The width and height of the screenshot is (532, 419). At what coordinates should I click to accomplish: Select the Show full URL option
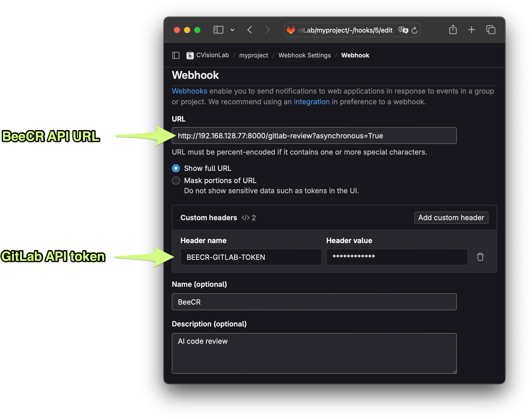tap(176, 168)
